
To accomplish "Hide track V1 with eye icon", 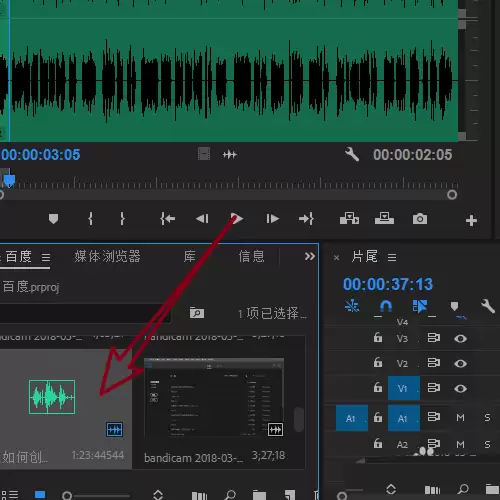I will (x=460, y=389).
